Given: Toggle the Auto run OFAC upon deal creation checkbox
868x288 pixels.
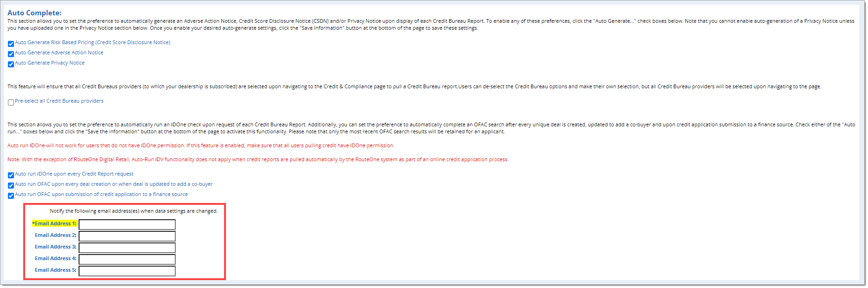Looking at the screenshot, I should [x=11, y=185].
